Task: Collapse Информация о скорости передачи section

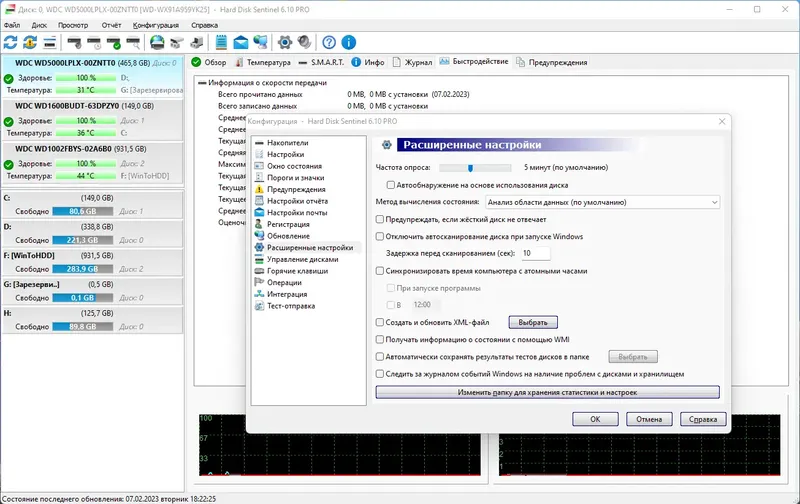Action: click(x=203, y=83)
